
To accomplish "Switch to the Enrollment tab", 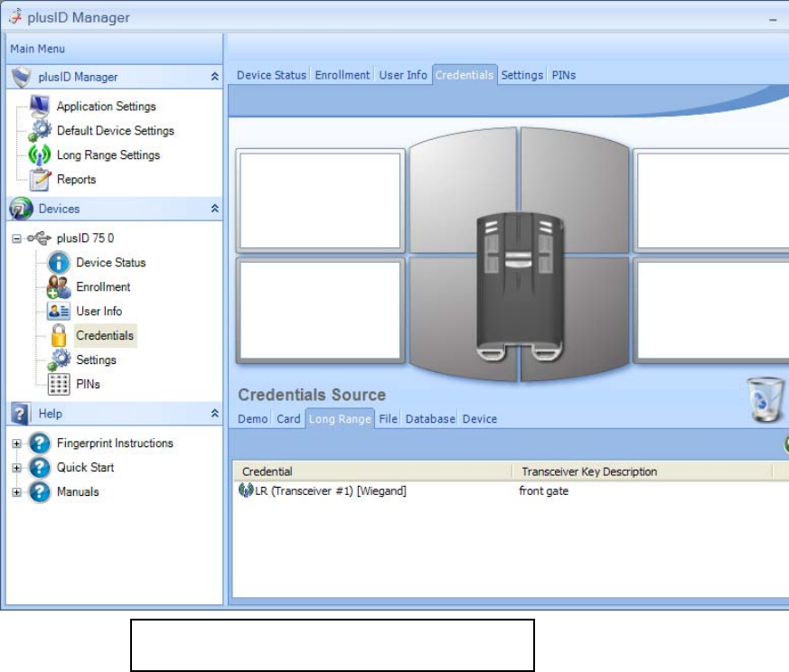I will point(343,75).
